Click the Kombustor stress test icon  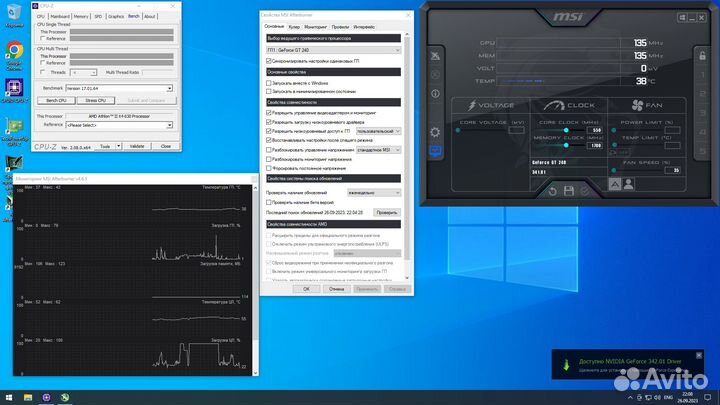tap(435, 56)
